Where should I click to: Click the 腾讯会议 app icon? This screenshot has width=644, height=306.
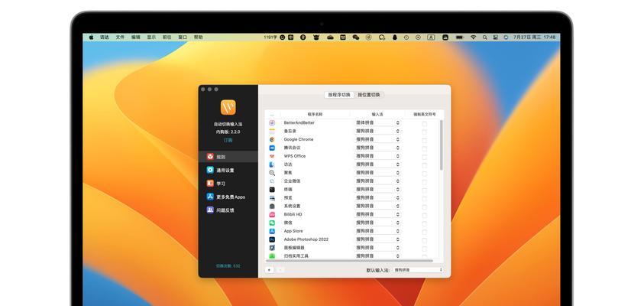tap(272, 148)
